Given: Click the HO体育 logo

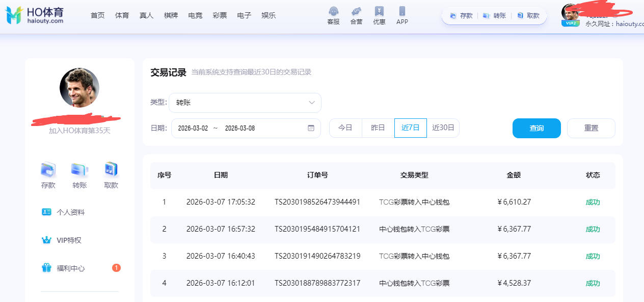Looking at the screenshot, I should [x=35, y=15].
